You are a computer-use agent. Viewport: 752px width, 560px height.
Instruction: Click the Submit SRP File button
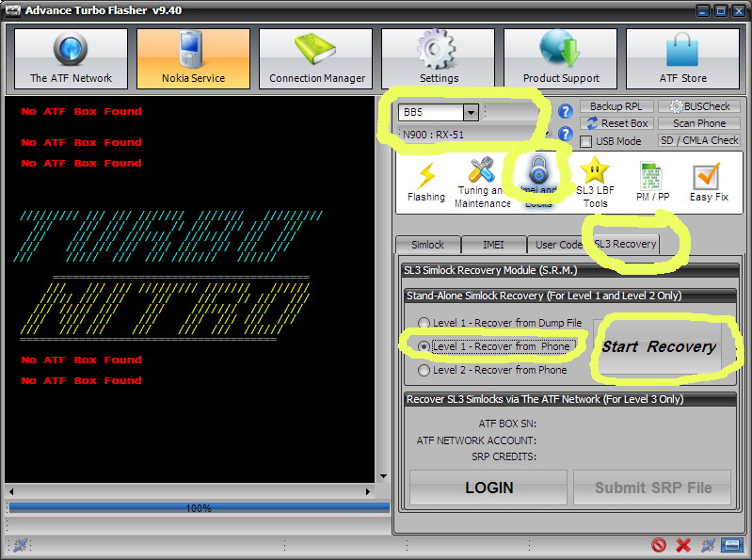click(653, 488)
